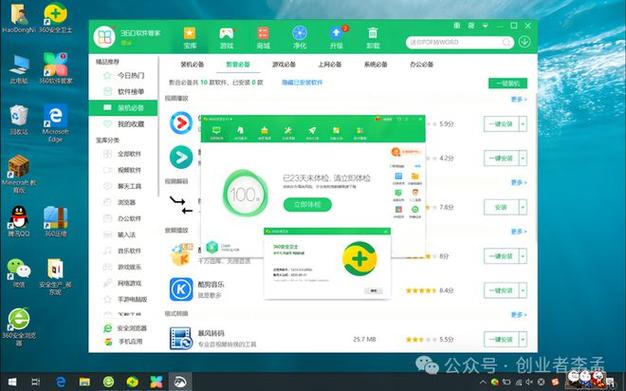Click the 隐藏已安装软件 link

click(302, 82)
